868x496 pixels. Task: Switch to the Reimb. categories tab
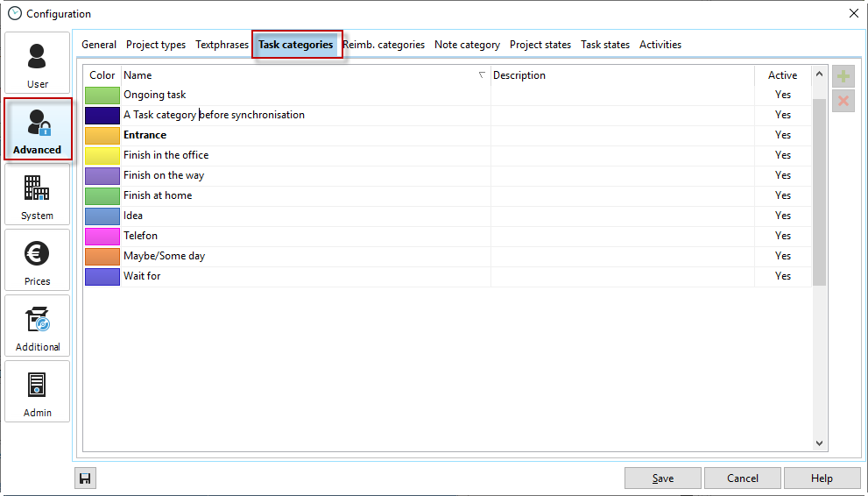(x=384, y=45)
